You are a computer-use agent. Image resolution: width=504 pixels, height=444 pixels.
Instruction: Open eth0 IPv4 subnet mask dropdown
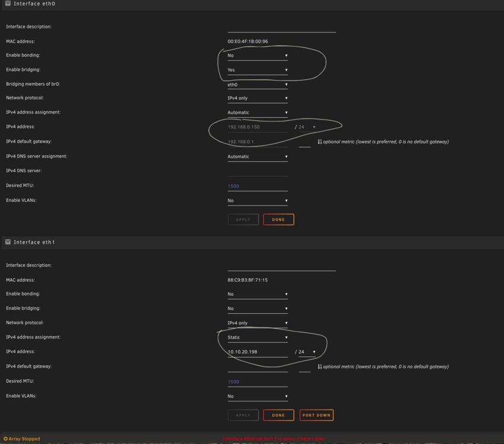(x=307, y=127)
